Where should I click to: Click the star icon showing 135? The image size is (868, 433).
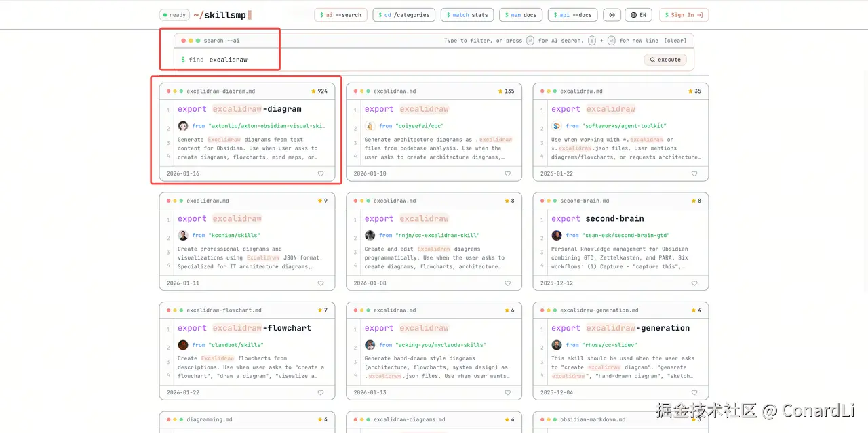[x=500, y=91]
